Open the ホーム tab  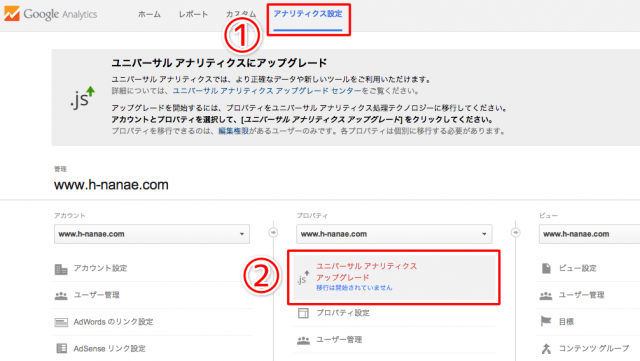click(149, 14)
